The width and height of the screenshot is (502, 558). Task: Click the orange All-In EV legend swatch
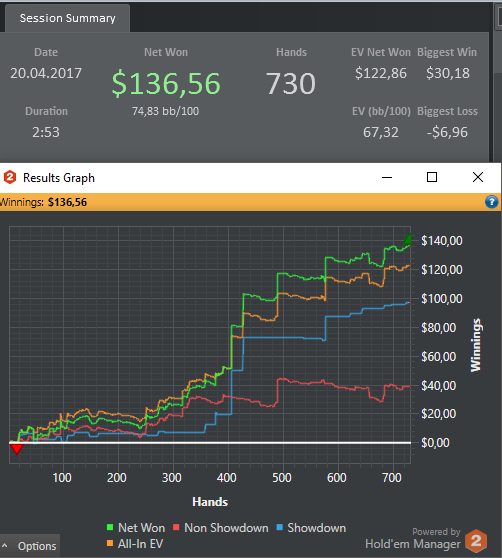(x=110, y=543)
